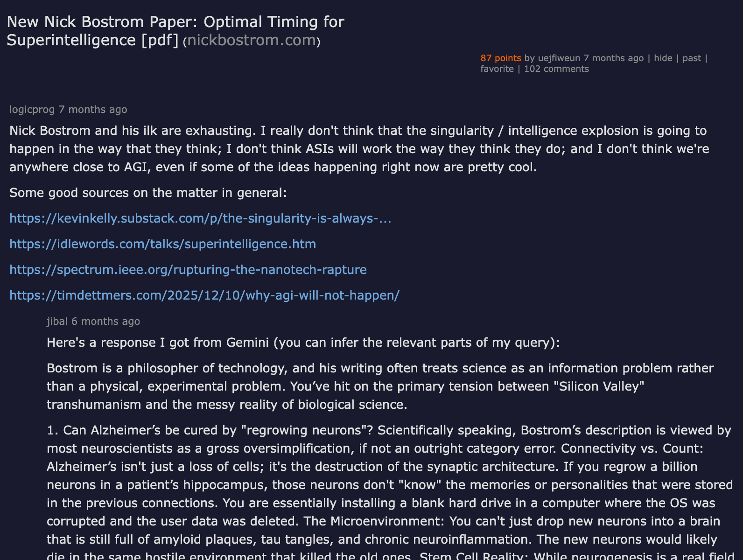This screenshot has height=560, width=743.
Task: Open the Optimal Timing for Superintelligence story title
Action: 175,31
